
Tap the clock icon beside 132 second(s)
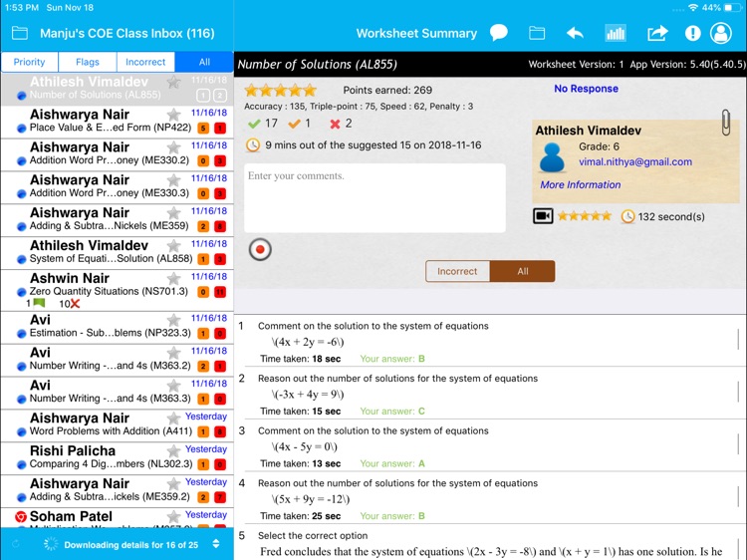(627, 217)
